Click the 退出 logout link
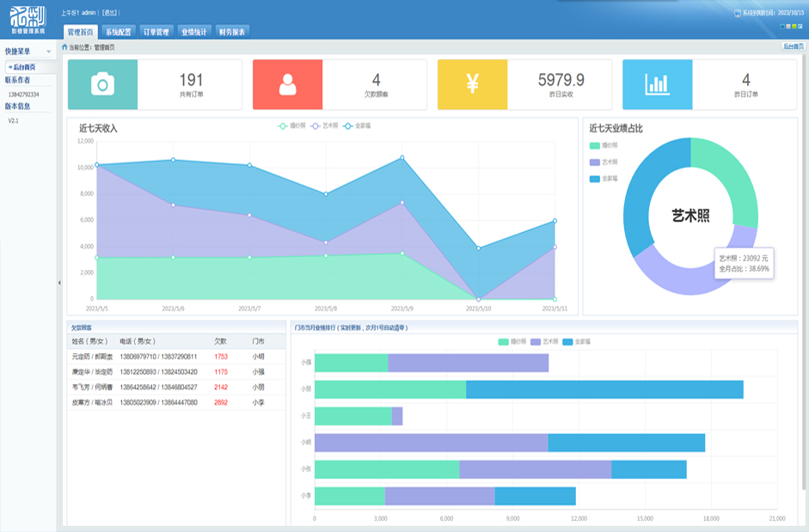Screen dimensions: 809x532 click(110, 14)
